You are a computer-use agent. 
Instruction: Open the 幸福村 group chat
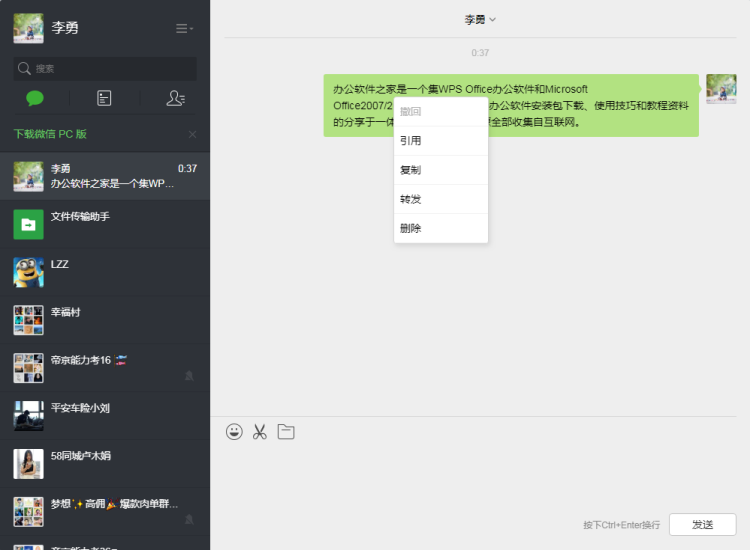105,320
